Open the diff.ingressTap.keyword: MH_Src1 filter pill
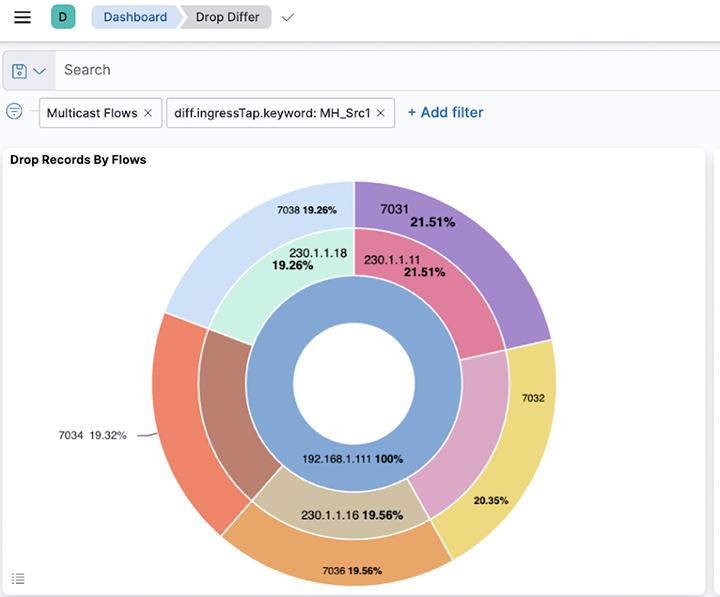The width and height of the screenshot is (720, 597). (x=271, y=113)
